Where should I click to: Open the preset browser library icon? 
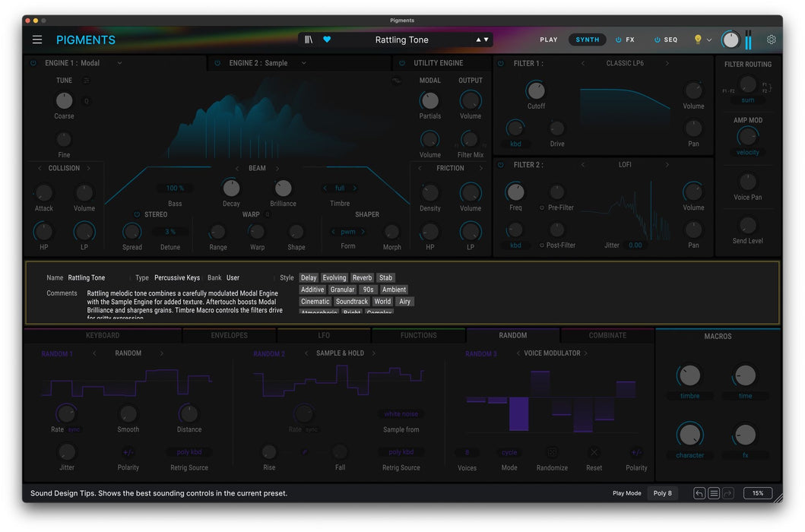click(x=308, y=40)
